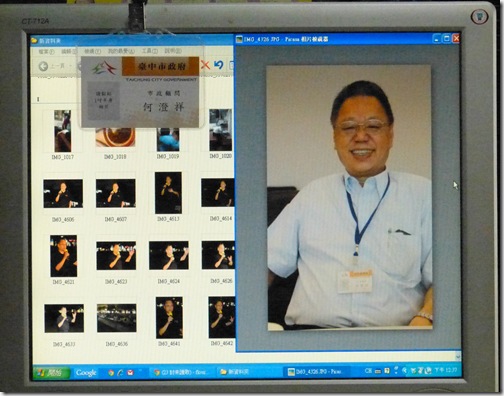Viewport: 504px width, 396px height.
Task: Select the IMG_4513 portrait thumbnail
Action: coord(168,193)
